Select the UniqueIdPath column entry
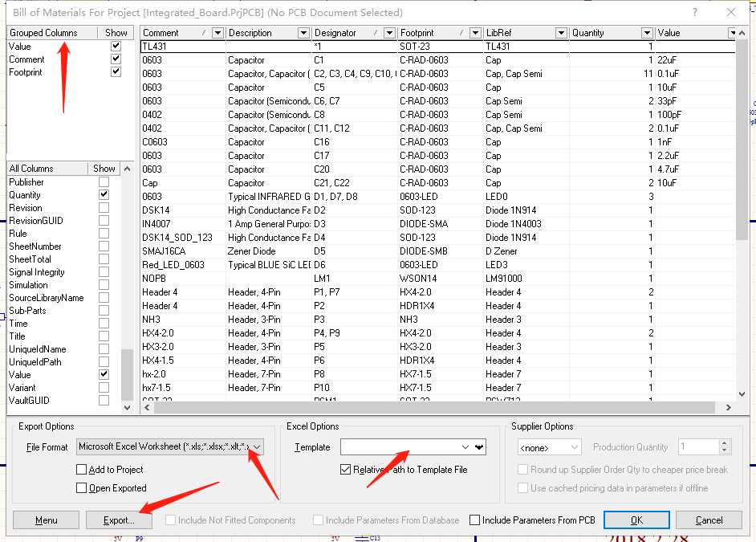 tap(35, 361)
